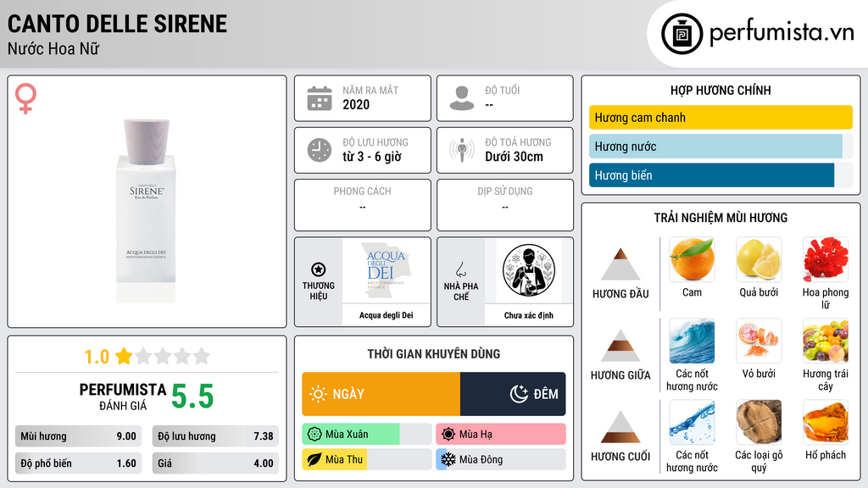Click the pink Mùa Hạ season bar
The width and height of the screenshot is (868, 488).
coord(501,435)
